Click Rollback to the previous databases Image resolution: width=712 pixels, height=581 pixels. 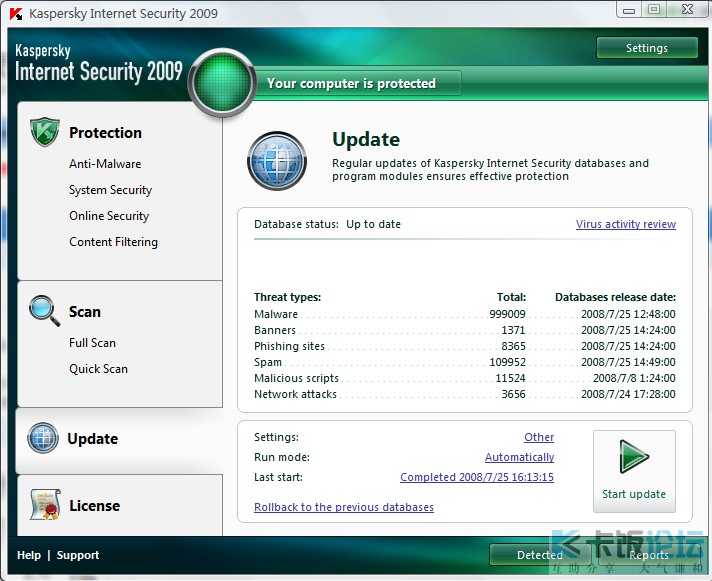(344, 507)
